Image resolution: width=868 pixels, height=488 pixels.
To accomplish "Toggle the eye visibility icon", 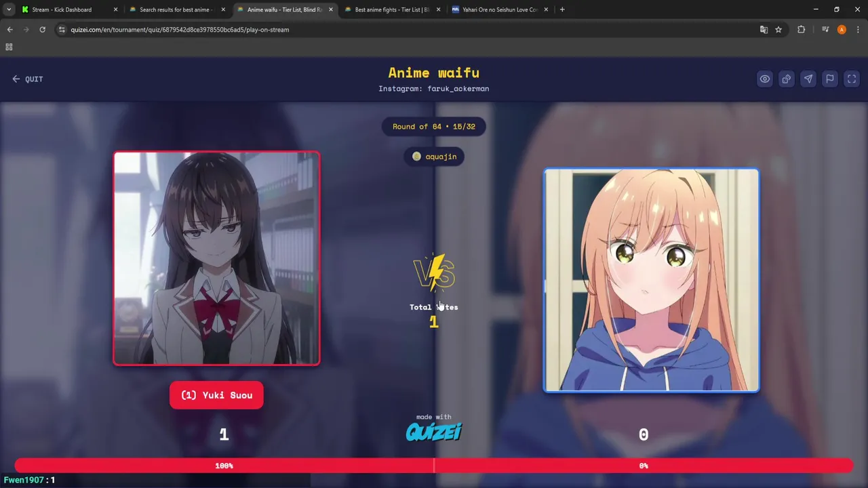I will 764,79.
